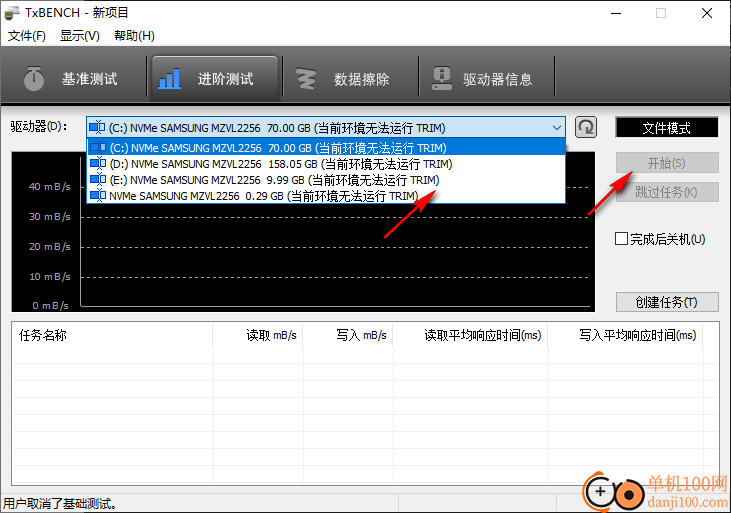Viewport: 731px width, 513px height.
Task: Click the 跳过任务(K) button
Action: [x=667, y=192]
